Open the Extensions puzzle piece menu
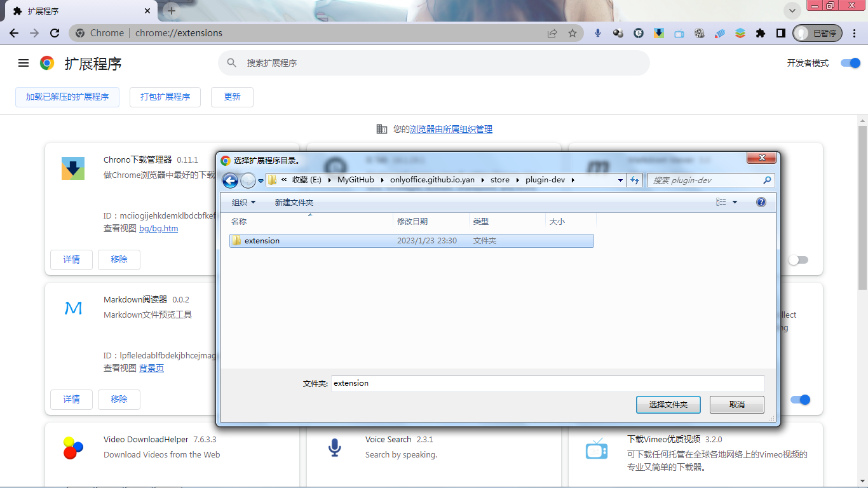The width and height of the screenshot is (868, 488). [761, 33]
